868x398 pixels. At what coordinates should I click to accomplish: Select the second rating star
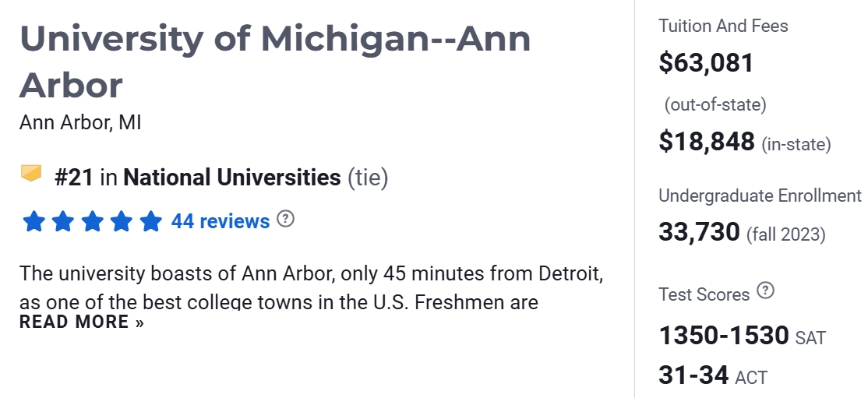pos(63,222)
